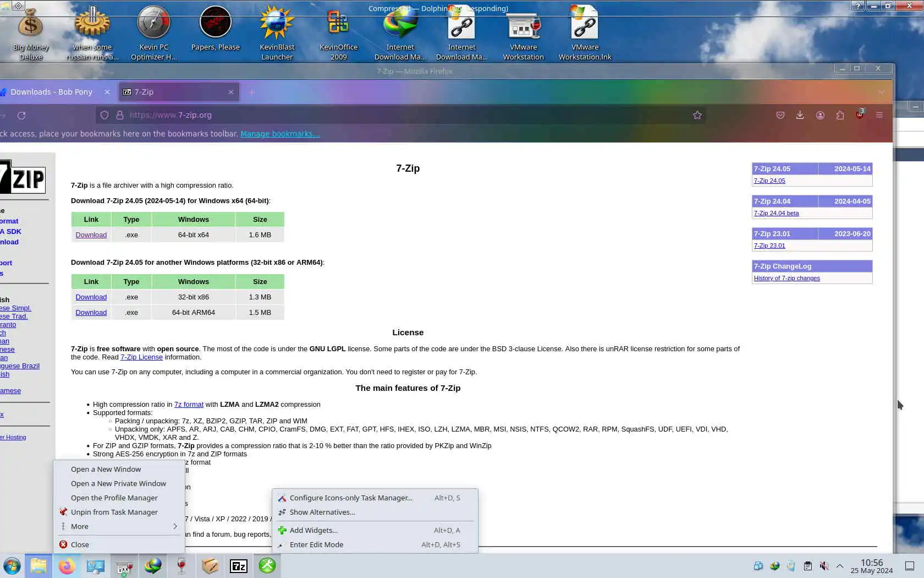This screenshot has height=578, width=924.
Task: Close the 7-Zip browser tab
Action: [231, 92]
